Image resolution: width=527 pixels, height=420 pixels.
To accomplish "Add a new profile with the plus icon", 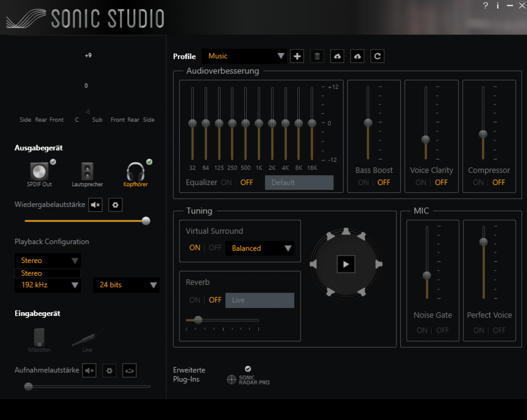I will [297, 56].
